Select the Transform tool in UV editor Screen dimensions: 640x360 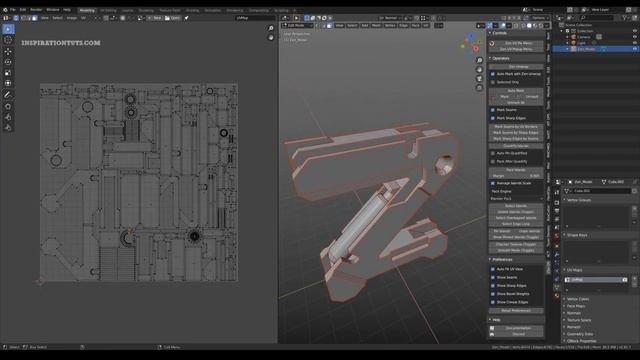(x=8, y=83)
